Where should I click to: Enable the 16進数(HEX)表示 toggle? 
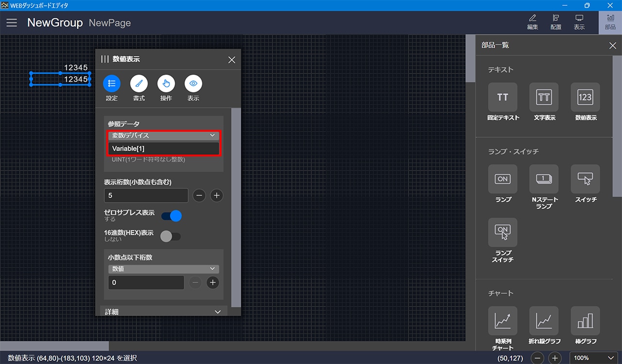point(171,236)
